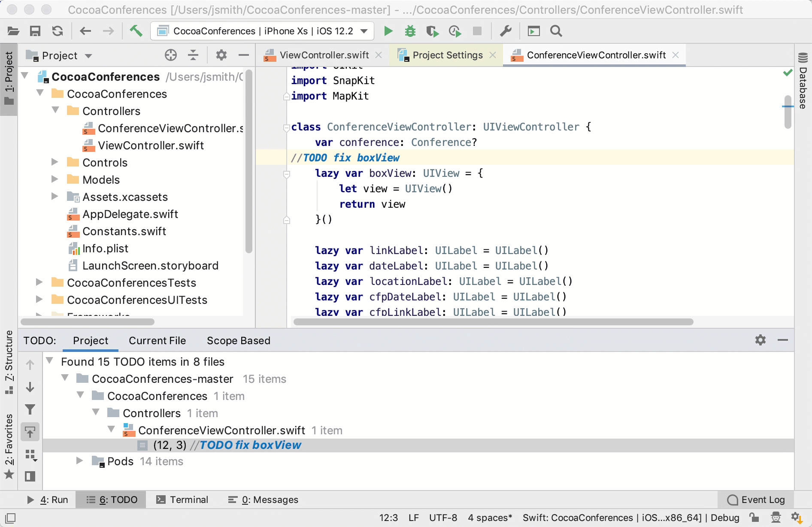Expand the Models folder

pyautogui.click(x=55, y=179)
